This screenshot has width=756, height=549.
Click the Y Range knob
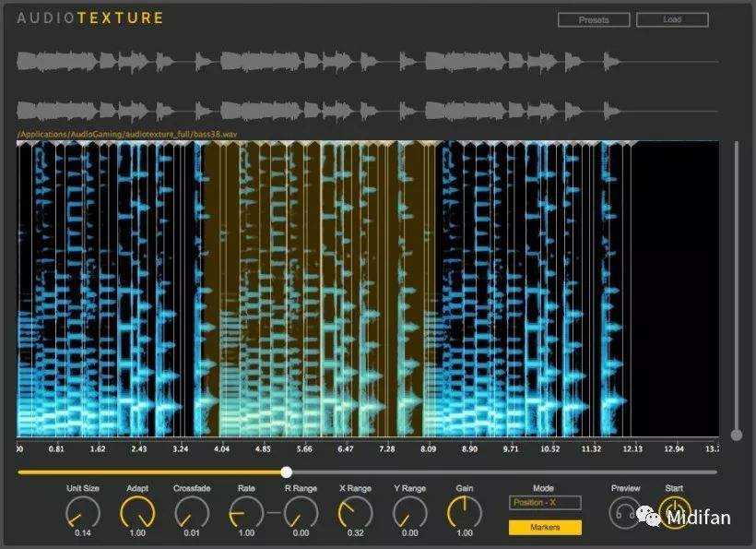click(410, 513)
